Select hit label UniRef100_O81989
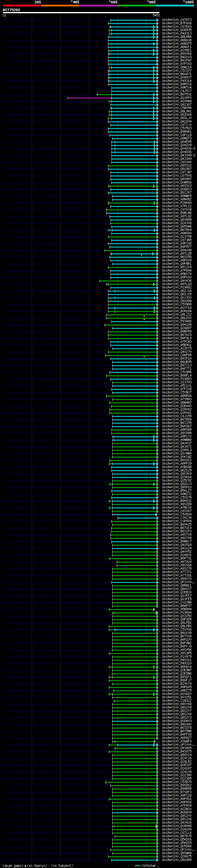Image resolution: width=197 pixels, height=868 pixels. point(177,860)
